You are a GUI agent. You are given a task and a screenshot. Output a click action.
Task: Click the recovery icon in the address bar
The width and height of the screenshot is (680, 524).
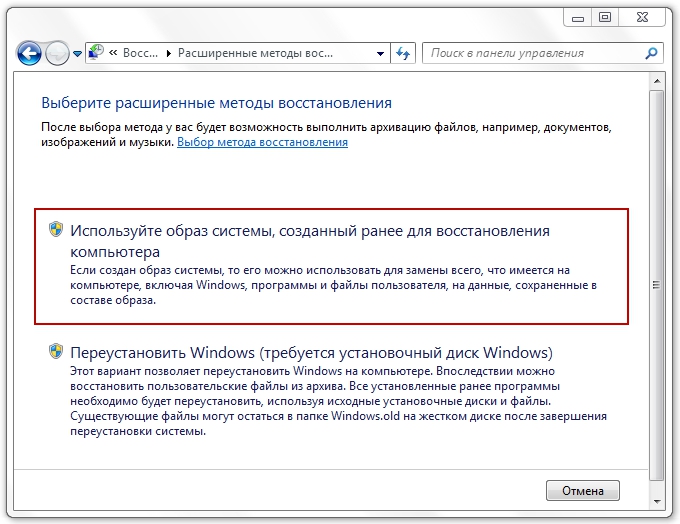[95, 53]
